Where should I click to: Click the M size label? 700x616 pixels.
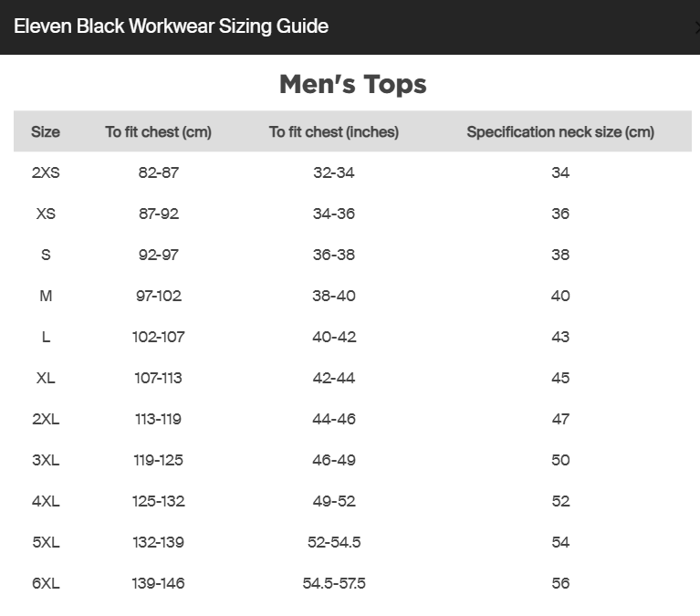46,296
